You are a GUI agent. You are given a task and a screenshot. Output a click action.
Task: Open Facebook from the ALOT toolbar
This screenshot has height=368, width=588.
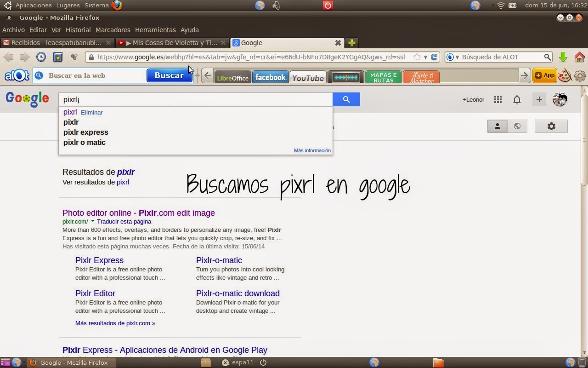click(x=270, y=77)
